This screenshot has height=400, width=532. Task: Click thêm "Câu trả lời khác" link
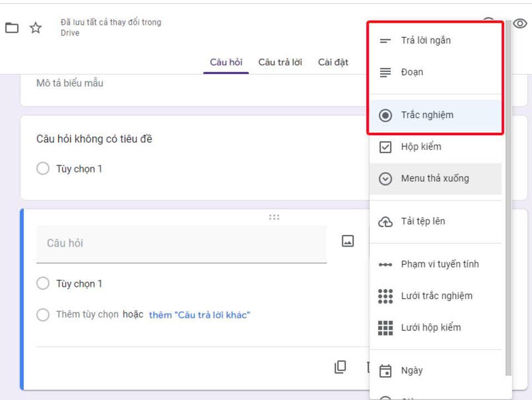[x=199, y=315]
